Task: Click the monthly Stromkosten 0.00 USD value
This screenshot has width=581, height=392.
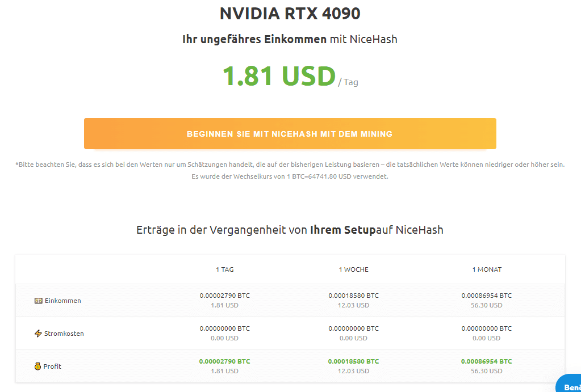Action: click(x=487, y=338)
